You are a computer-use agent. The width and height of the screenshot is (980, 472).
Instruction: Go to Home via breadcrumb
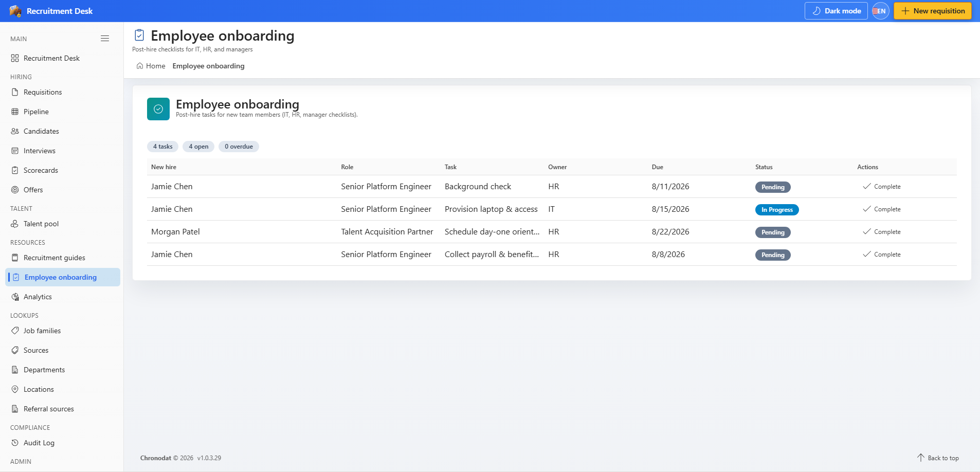151,66
